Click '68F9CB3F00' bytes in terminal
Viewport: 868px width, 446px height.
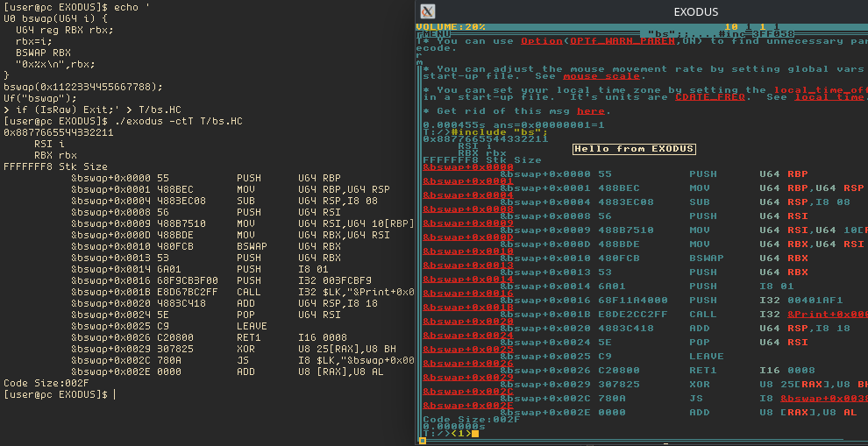pyautogui.click(x=188, y=280)
